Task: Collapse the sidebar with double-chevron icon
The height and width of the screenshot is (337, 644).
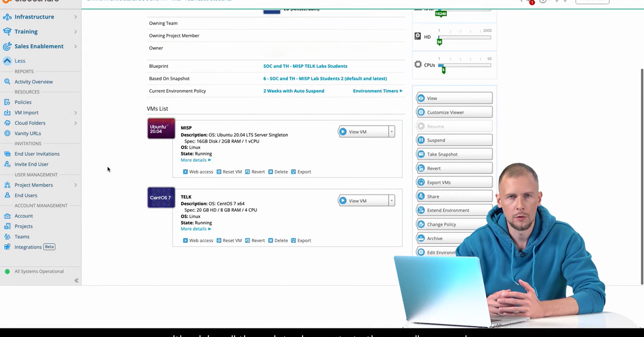Action: point(76,280)
